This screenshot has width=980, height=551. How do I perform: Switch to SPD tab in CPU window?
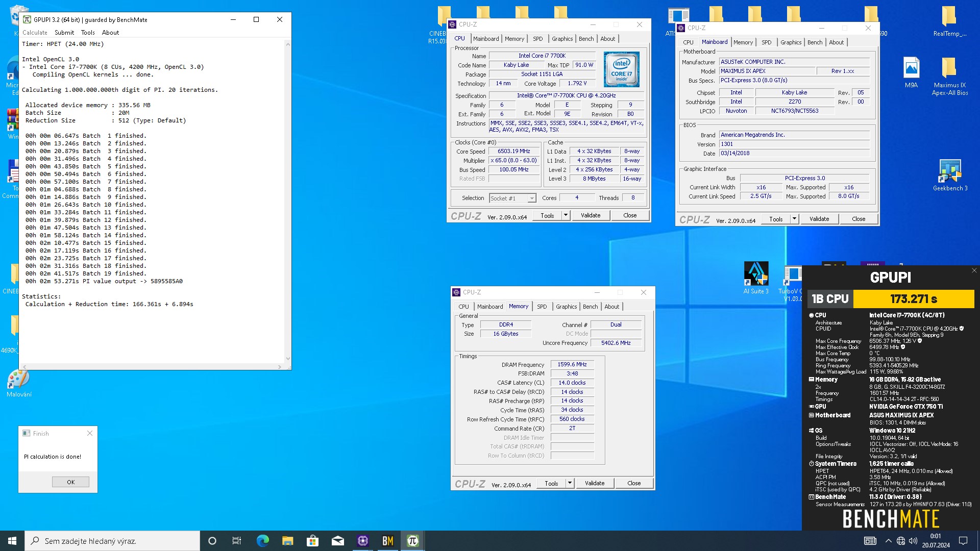538,39
